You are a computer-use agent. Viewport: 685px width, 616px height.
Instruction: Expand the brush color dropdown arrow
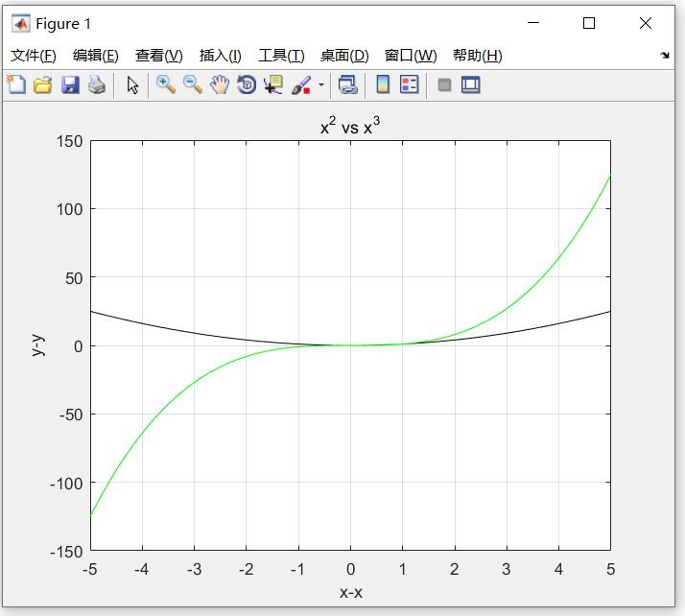tap(321, 84)
